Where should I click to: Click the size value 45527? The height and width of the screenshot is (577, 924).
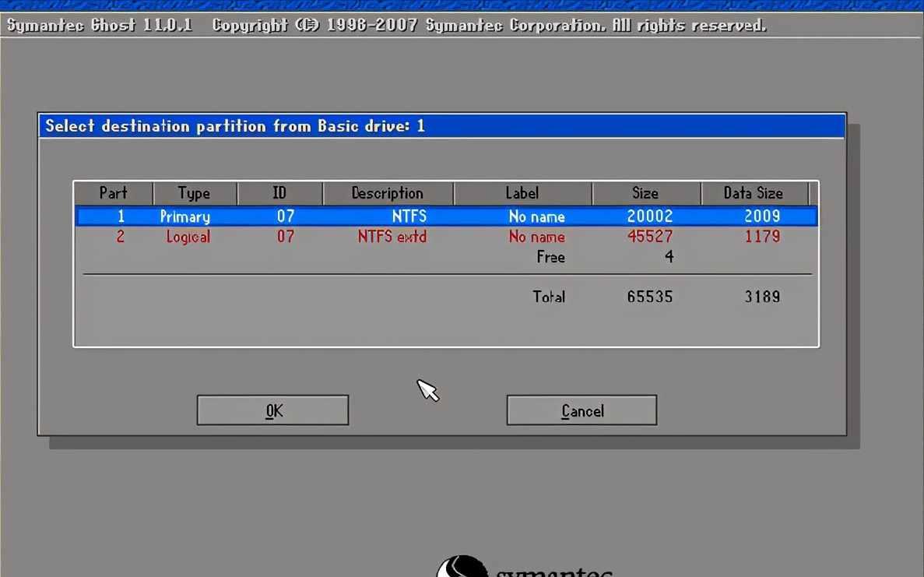point(650,237)
